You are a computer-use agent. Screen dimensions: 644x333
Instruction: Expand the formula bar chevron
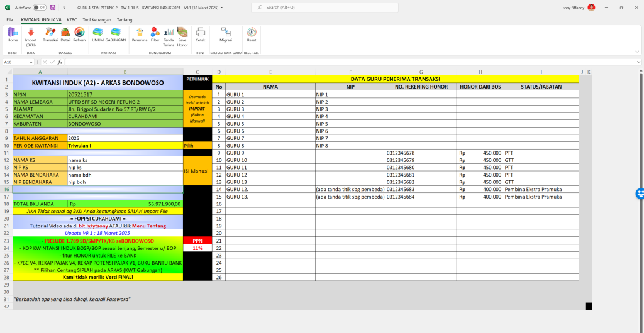[639, 62]
